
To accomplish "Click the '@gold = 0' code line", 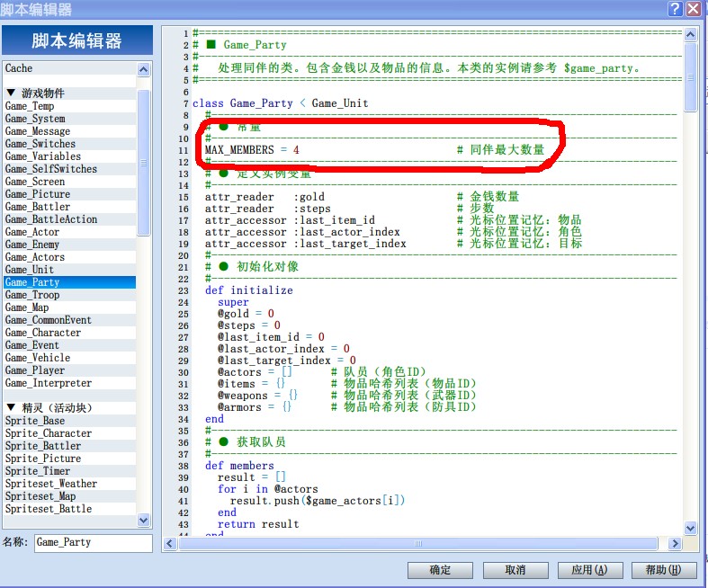I will tap(246, 314).
